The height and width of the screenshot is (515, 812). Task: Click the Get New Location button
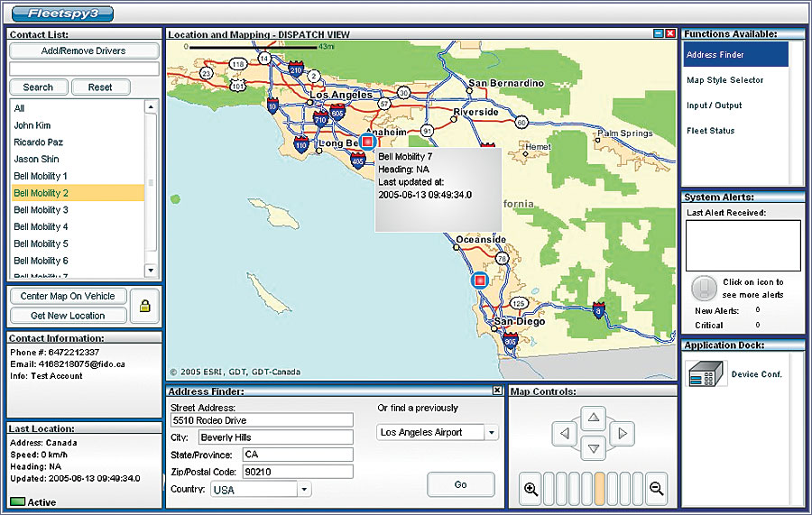68,316
